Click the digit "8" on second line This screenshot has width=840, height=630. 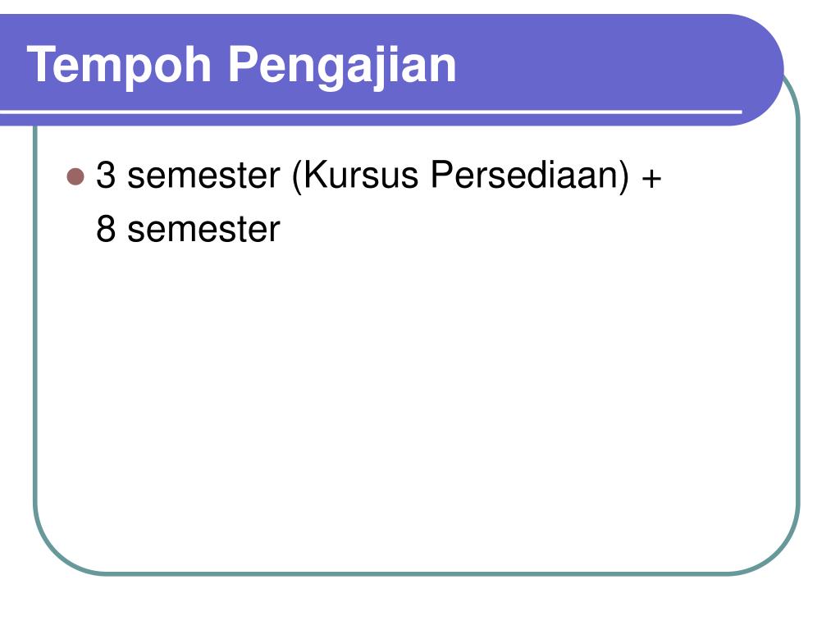(106, 229)
